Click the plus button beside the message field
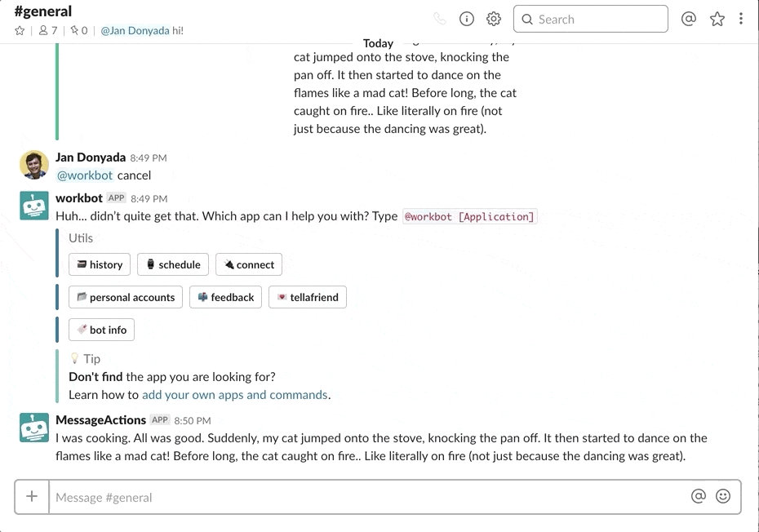The image size is (759, 532). click(31, 496)
